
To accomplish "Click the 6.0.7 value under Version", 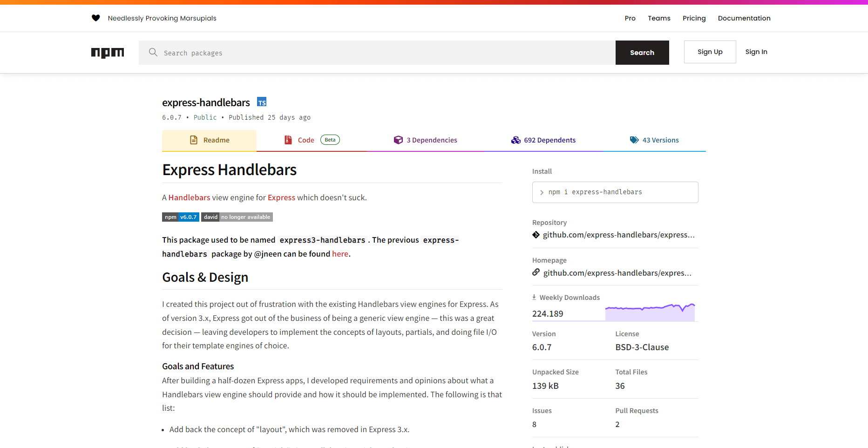I will [x=542, y=347].
